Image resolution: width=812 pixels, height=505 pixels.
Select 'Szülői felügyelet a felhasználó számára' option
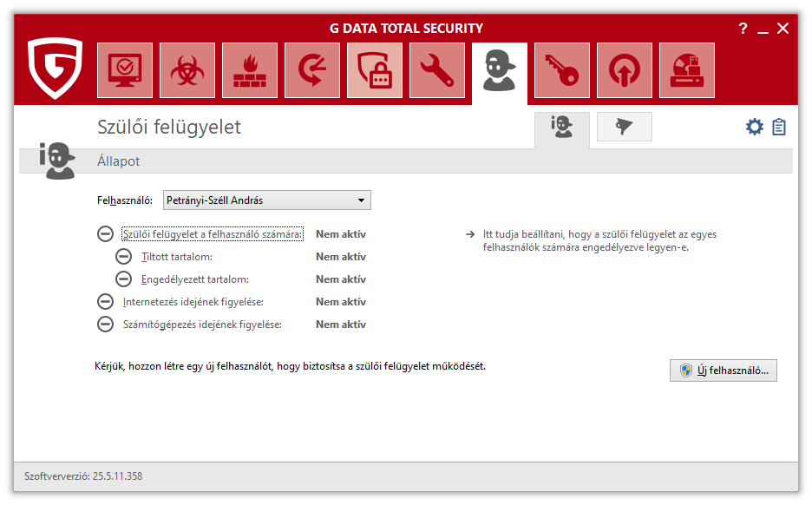pyautogui.click(x=213, y=234)
